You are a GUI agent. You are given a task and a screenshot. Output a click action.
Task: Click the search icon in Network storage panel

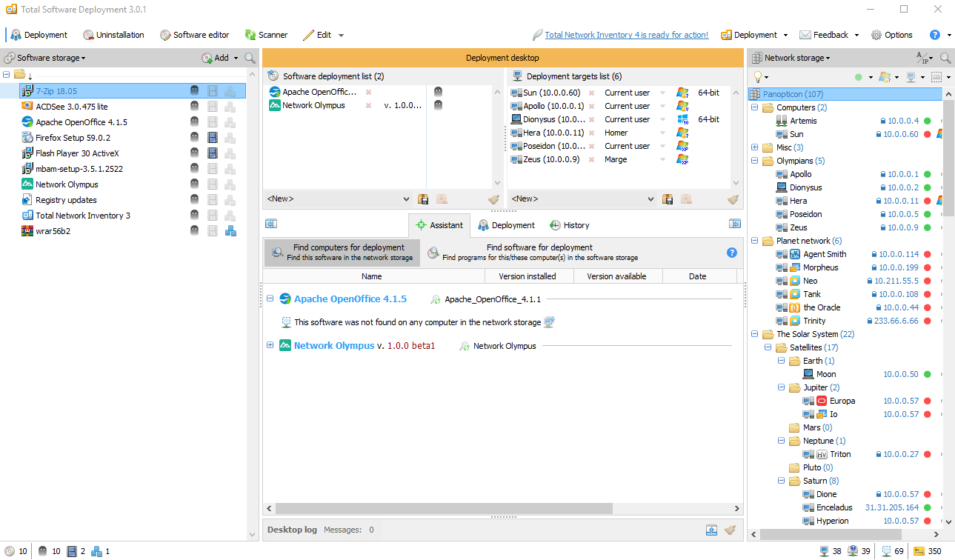tap(945, 58)
